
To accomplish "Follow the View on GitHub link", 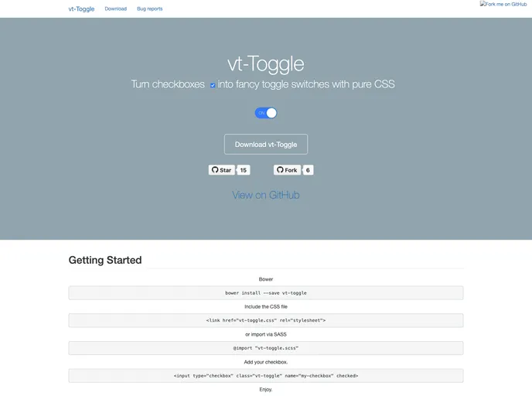I will point(266,195).
